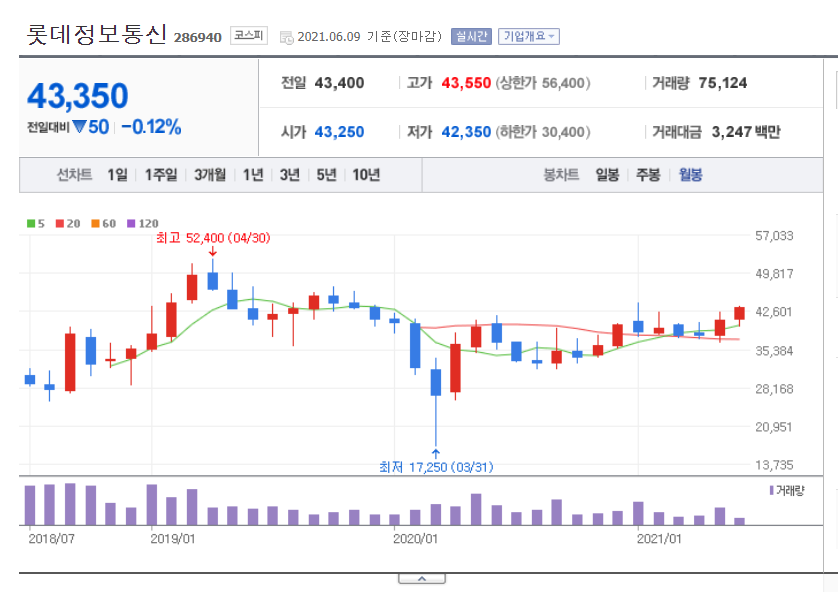Click stock code 286940
Viewport: 838px width, 592px height.
click(198, 37)
